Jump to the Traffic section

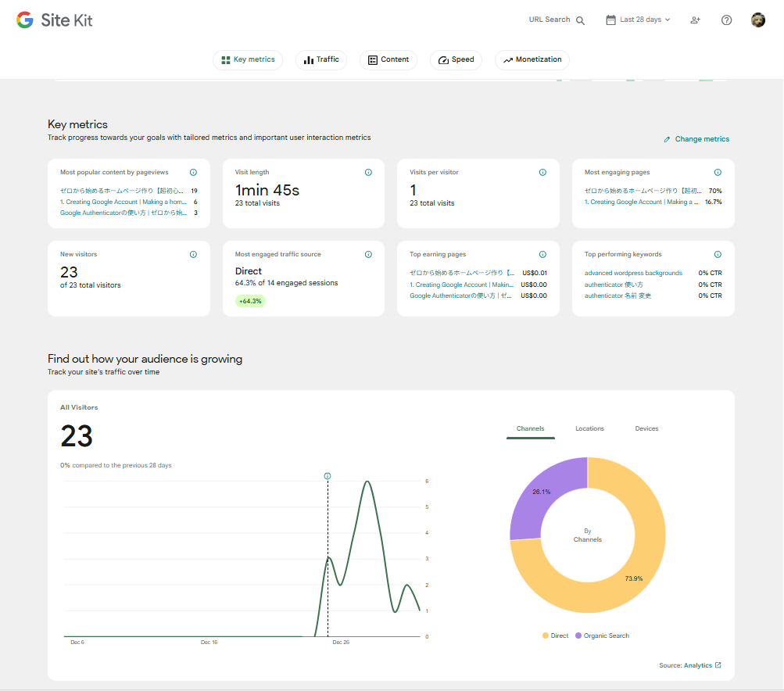point(321,60)
